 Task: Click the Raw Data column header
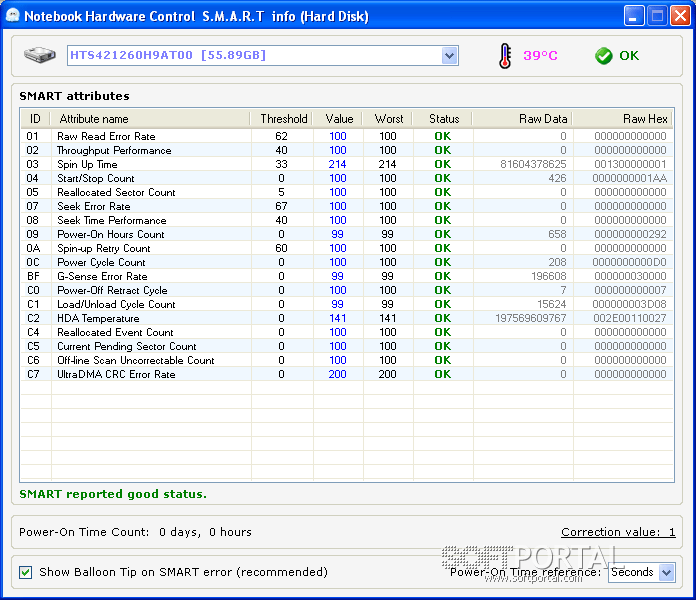(x=523, y=119)
